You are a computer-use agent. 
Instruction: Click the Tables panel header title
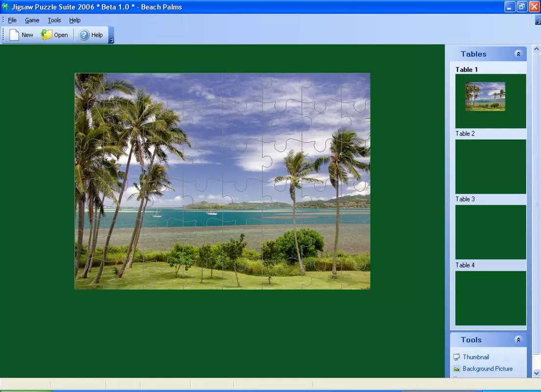pyautogui.click(x=473, y=54)
